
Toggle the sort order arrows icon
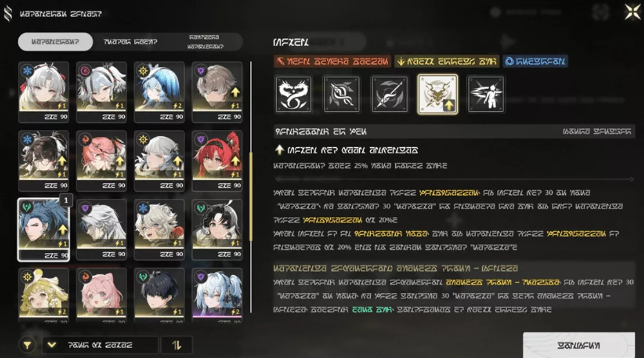click(x=177, y=345)
